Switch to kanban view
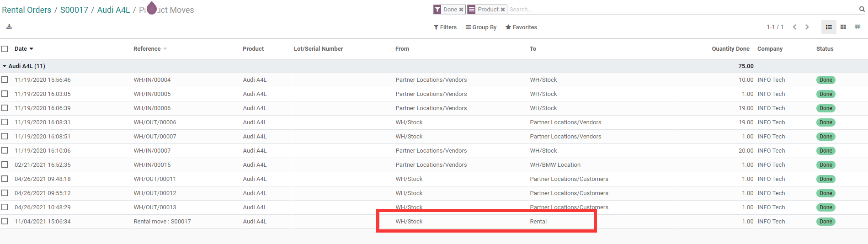 click(843, 27)
